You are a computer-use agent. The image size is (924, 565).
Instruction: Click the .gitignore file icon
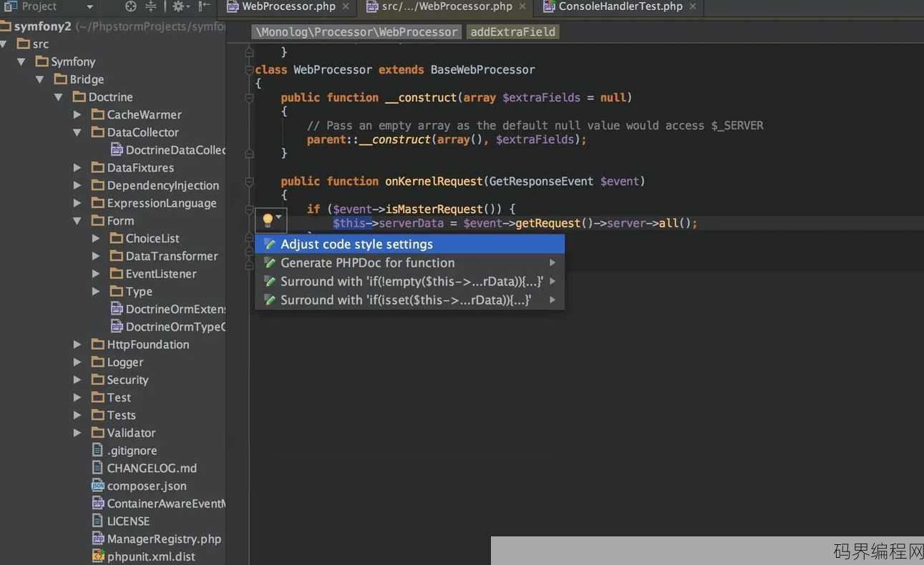pyautogui.click(x=98, y=451)
